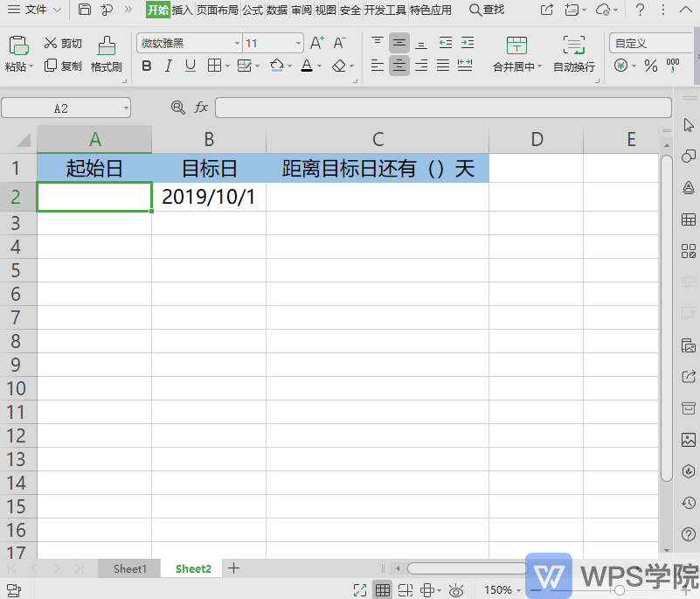Switch to the Sheet1 tab
Image resolution: width=700 pixels, height=599 pixels.
point(129,568)
